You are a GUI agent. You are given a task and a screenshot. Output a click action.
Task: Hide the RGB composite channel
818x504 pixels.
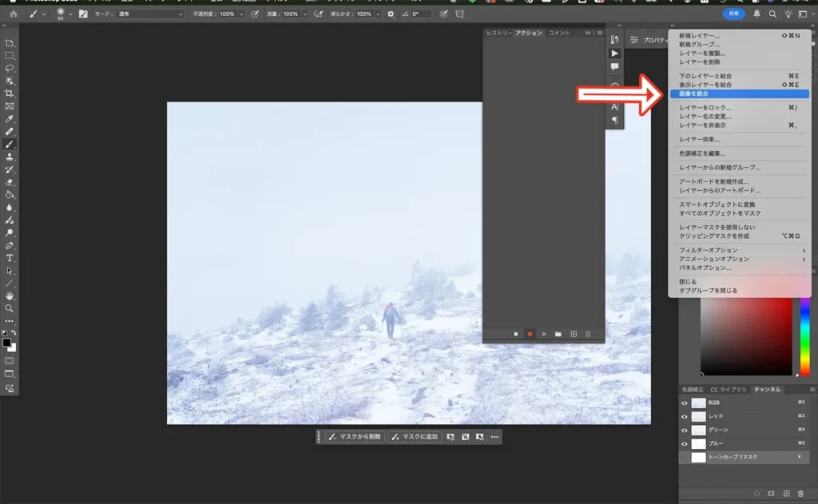(x=684, y=402)
